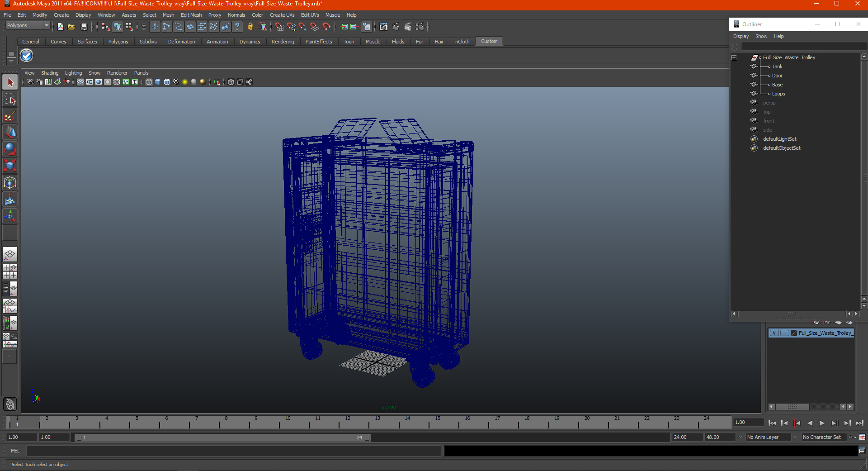Select the Universal Manipulator tool
Screen dimensions: 868x471
coord(10,183)
